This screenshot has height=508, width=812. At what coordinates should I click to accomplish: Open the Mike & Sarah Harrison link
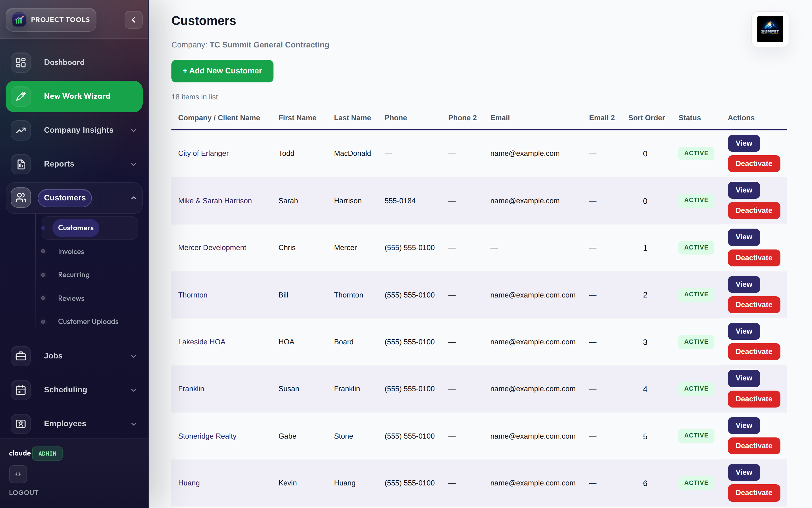point(215,201)
